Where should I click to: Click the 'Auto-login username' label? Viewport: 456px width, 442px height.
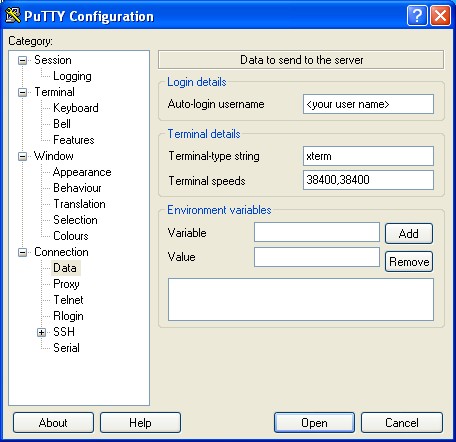pyautogui.click(x=216, y=104)
